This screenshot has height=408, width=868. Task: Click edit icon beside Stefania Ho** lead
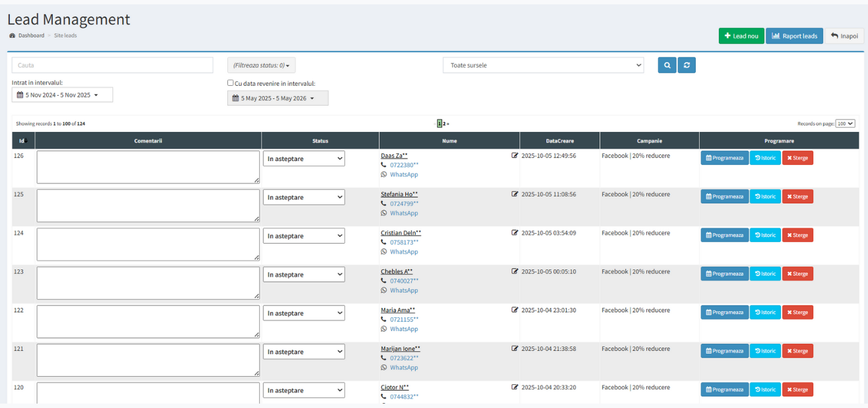(514, 194)
